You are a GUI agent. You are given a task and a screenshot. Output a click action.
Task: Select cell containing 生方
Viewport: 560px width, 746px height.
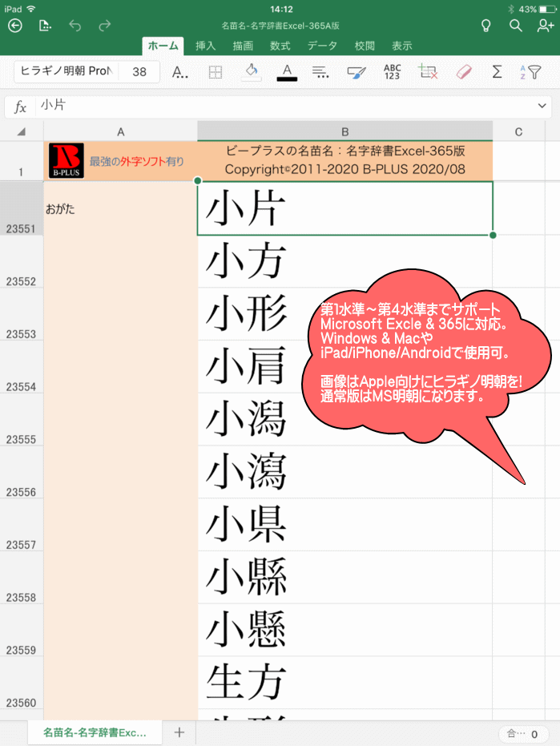345,683
